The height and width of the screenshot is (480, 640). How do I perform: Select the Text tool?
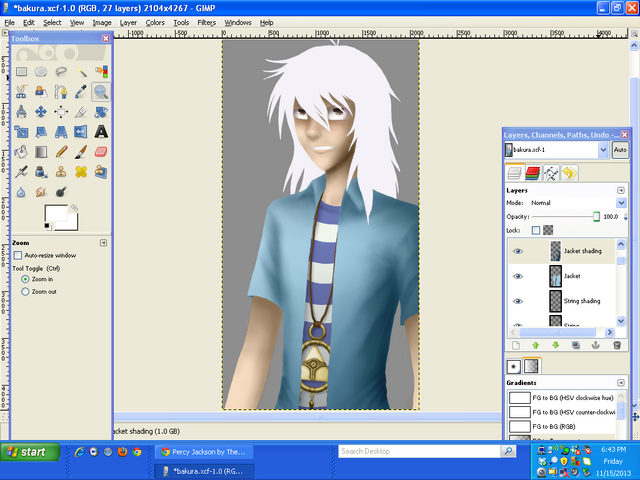101,132
